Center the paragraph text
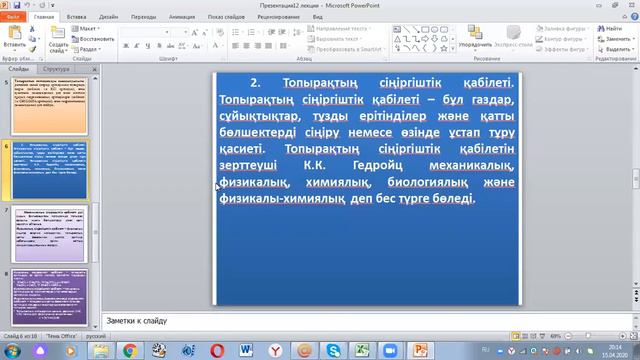The width and height of the screenshot is (640, 360). (246, 46)
